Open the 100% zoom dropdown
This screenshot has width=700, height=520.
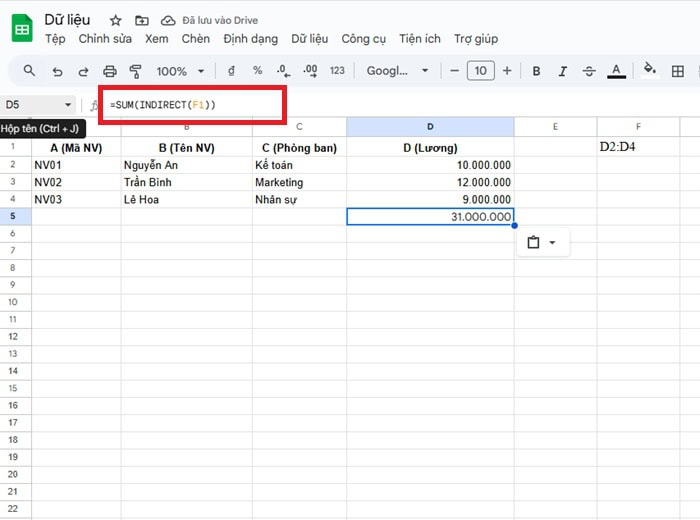coord(180,71)
